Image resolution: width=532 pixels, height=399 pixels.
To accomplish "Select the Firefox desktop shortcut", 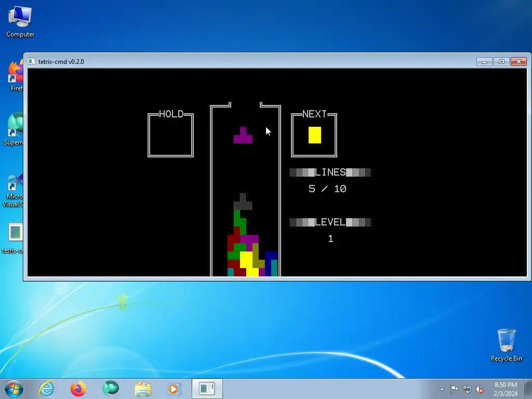I will click(16, 76).
